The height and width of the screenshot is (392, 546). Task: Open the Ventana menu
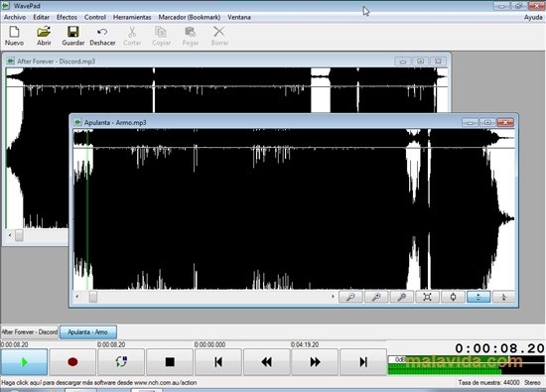[x=239, y=17]
